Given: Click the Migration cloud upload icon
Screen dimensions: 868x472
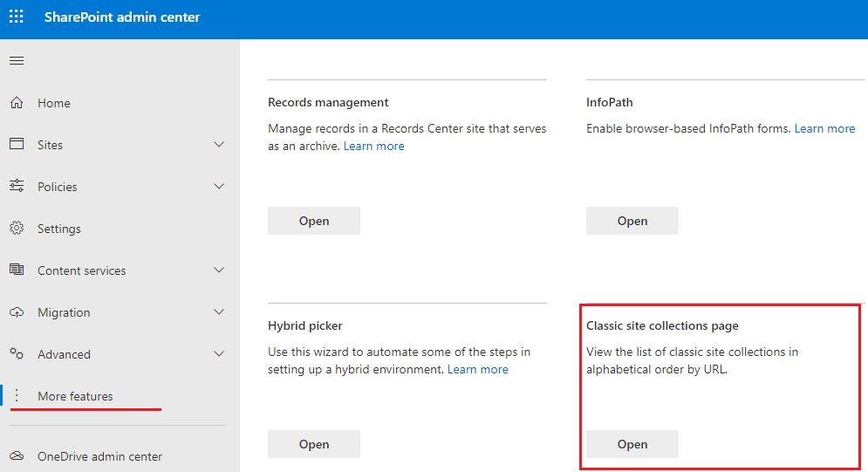Looking at the screenshot, I should [17, 312].
